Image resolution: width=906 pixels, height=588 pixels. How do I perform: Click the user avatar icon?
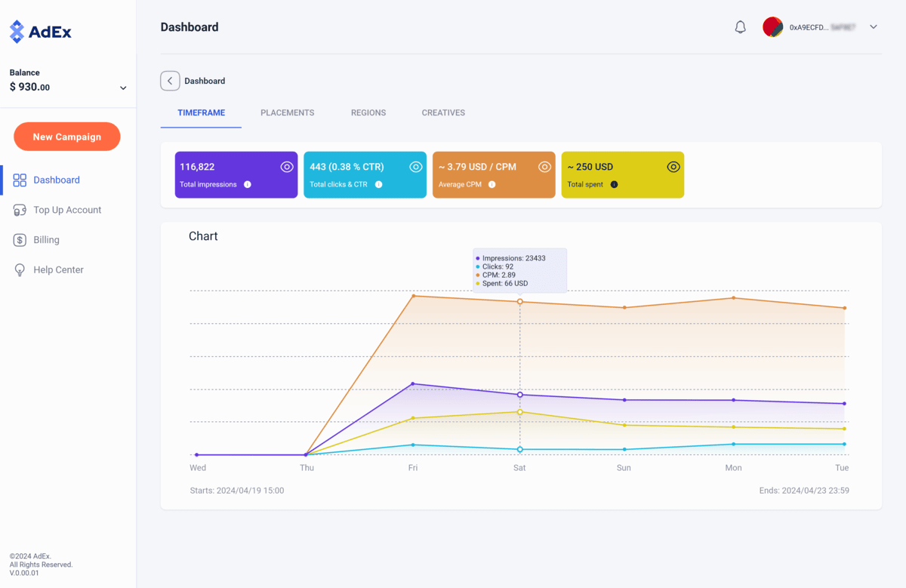coord(772,27)
